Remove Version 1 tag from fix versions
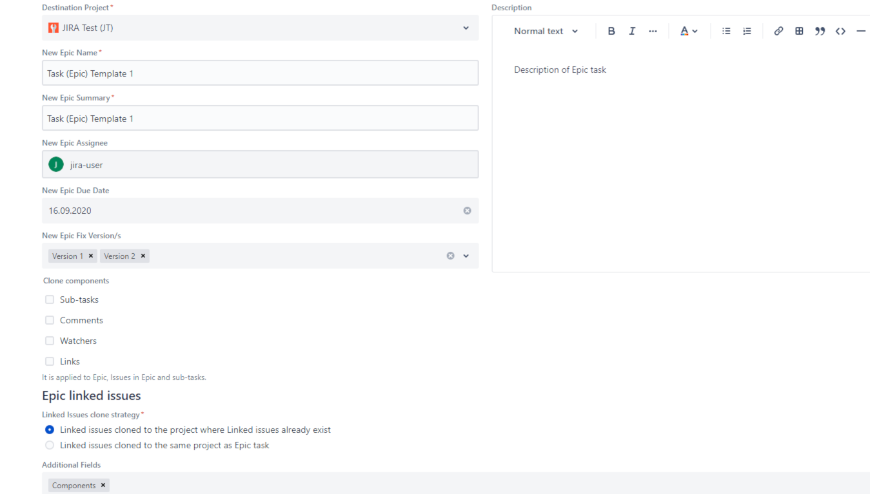 (91, 256)
